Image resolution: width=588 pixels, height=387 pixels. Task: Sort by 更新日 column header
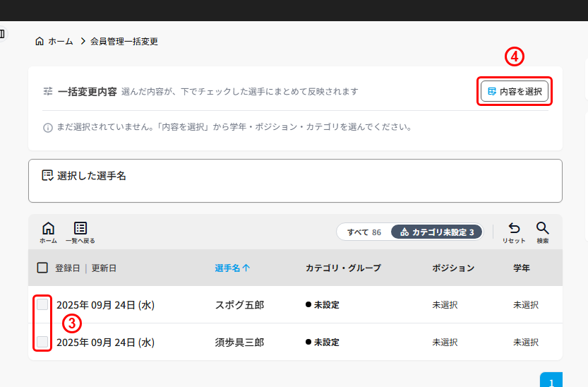[x=104, y=268]
